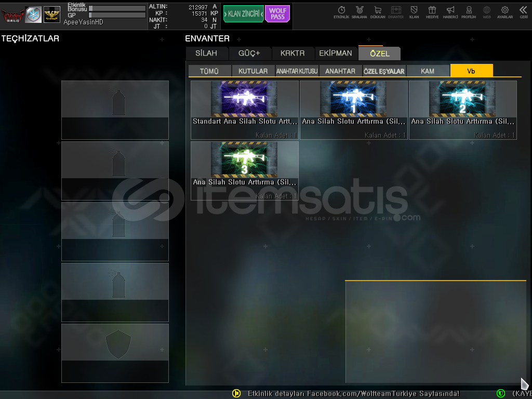The image size is (532, 399).
Task: Show the KUTULAR sub-tab
Action: pos(253,71)
